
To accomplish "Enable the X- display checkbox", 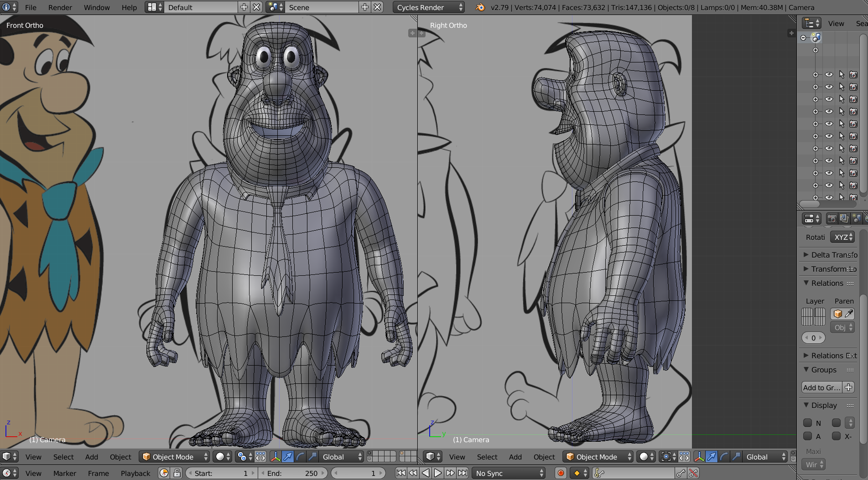I will tap(836, 436).
